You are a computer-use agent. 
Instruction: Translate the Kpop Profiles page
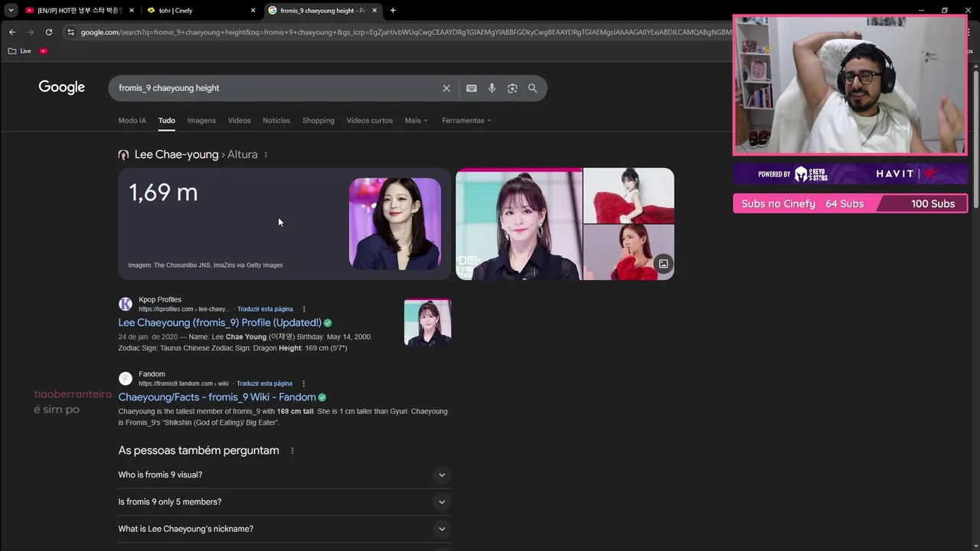click(265, 309)
